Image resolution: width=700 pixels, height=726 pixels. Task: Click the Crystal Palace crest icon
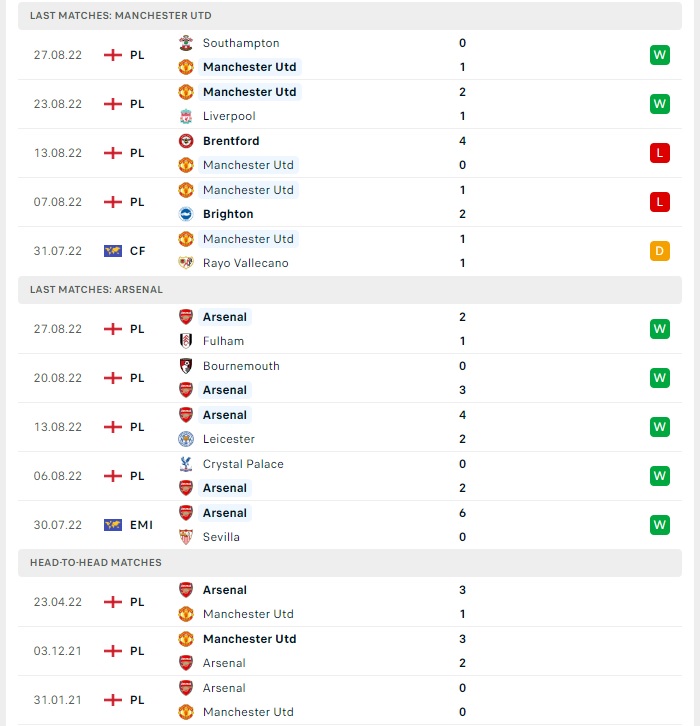(186, 464)
